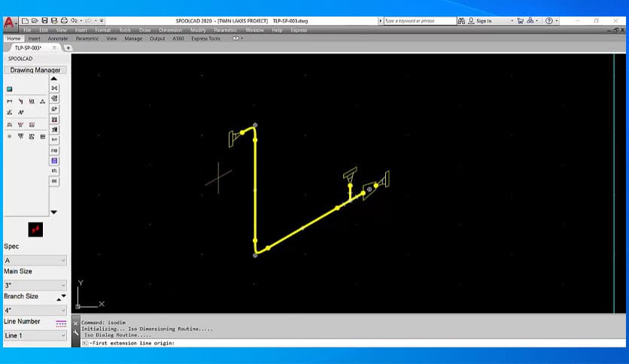Click the crossed-arrows icon in SPOOLCAD side column
This screenshot has height=364, width=629.
tap(55, 88)
